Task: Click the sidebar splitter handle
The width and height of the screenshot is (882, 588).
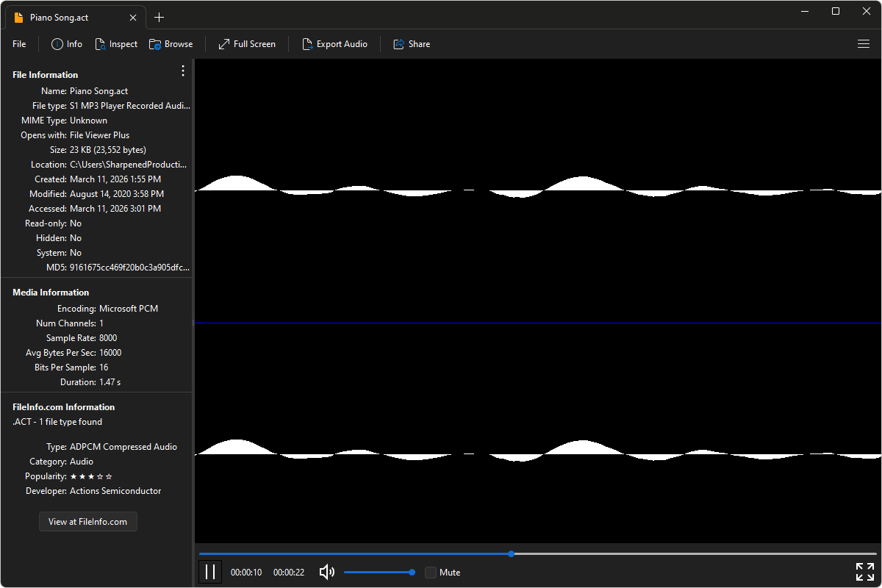Action: coord(193,322)
